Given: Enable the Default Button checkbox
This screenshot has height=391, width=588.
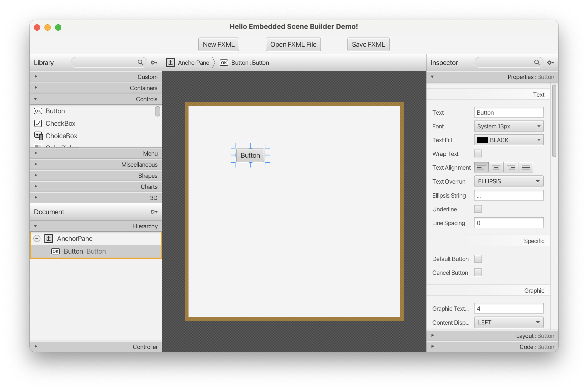Looking at the screenshot, I should pyautogui.click(x=478, y=258).
